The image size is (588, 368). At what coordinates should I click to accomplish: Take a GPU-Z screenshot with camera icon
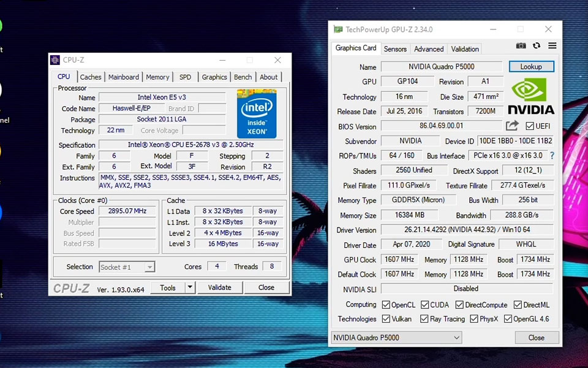(x=521, y=46)
